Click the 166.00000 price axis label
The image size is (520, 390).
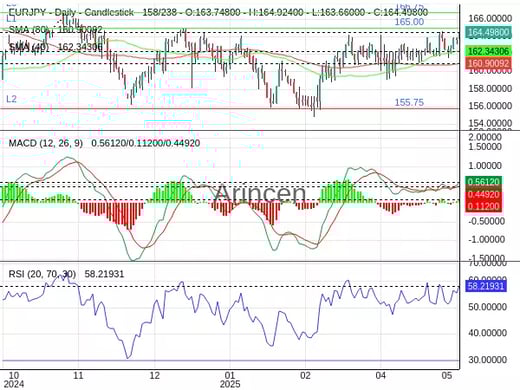coord(490,18)
